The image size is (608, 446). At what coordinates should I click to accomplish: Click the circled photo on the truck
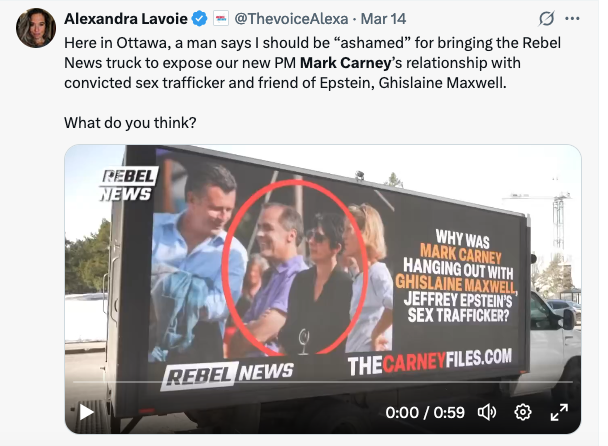(295, 268)
